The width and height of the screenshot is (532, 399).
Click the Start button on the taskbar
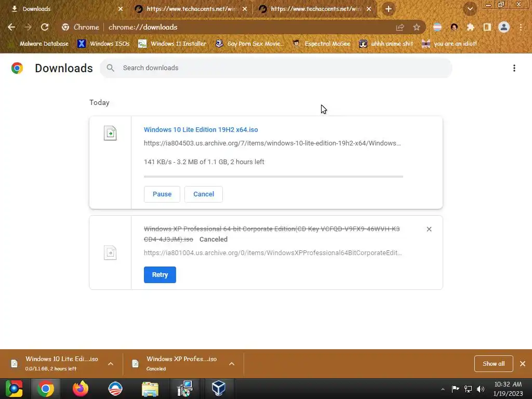pos(14,389)
